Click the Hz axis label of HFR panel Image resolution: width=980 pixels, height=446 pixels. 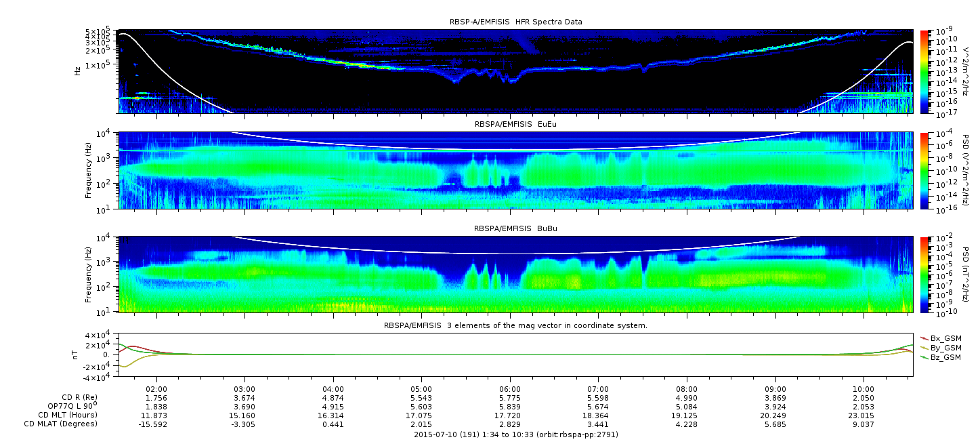tap(78, 70)
